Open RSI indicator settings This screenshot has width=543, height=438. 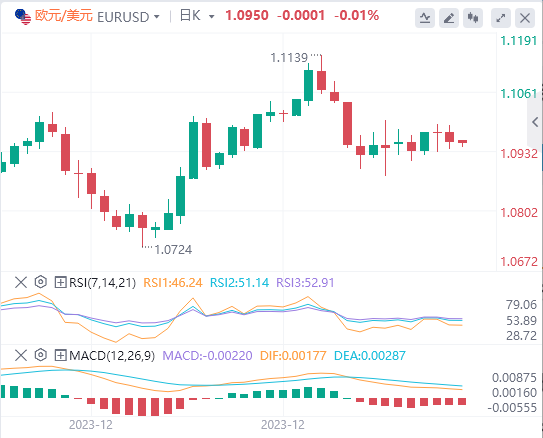pyautogui.click(x=41, y=282)
